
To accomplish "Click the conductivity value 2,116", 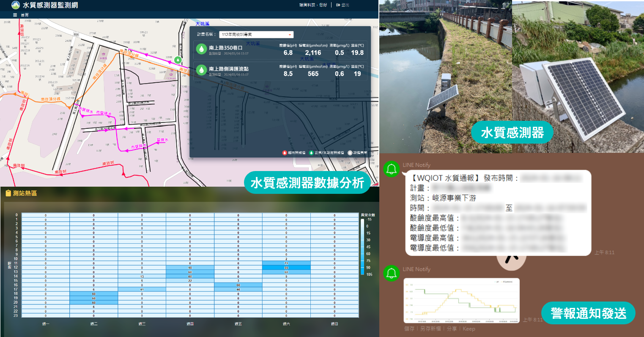I will pos(313,53).
